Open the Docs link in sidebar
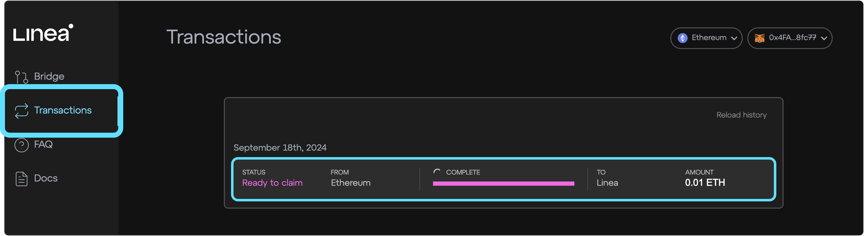The width and height of the screenshot is (868, 236). (x=46, y=178)
